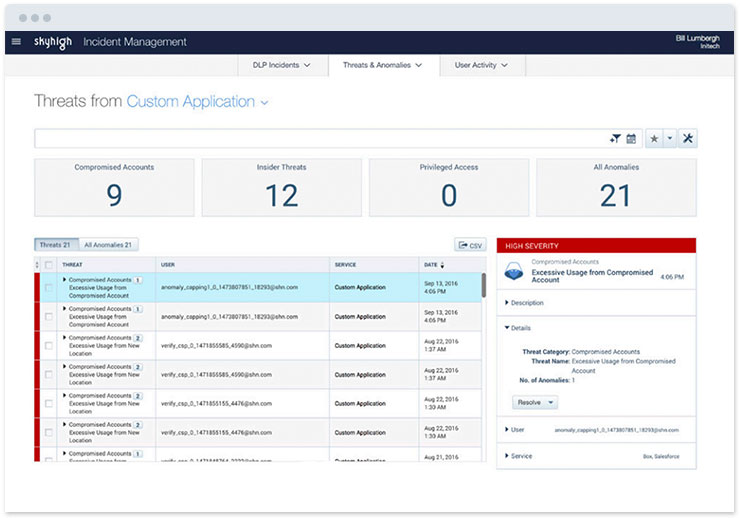Expand the Description section
740x518 pixels.
(x=524, y=303)
